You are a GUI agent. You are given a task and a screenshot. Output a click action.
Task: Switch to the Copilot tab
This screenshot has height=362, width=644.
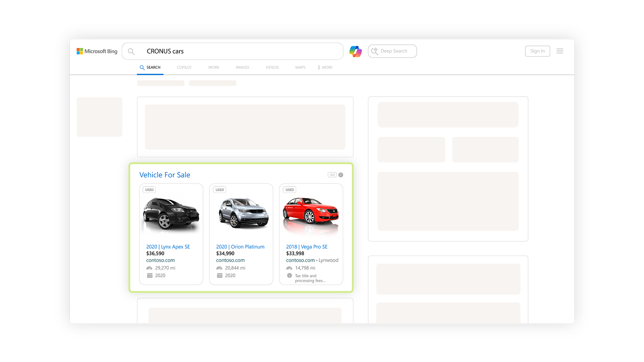click(x=184, y=67)
